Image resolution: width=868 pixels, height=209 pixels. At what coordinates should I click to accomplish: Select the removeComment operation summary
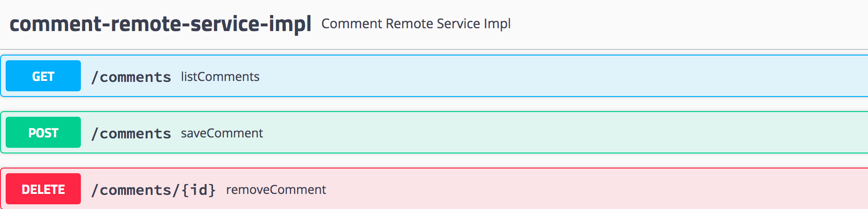pos(276,190)
